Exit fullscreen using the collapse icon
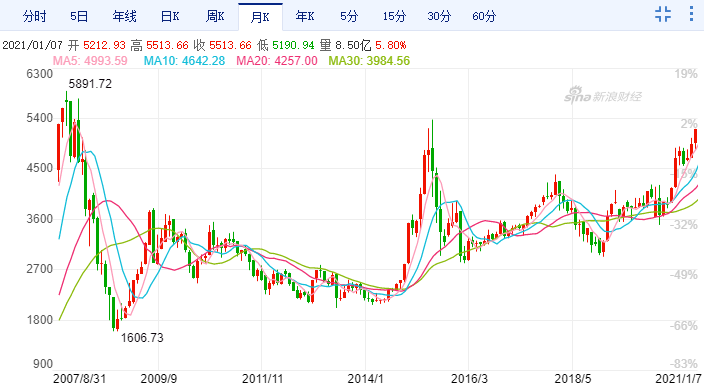 [x=663, y=14]
